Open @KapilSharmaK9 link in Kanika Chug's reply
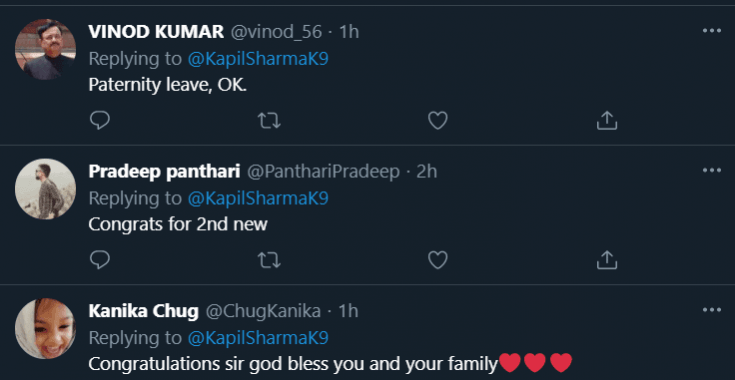The height and width of the screenshot is (380, 735). click(x=258, y=338)
